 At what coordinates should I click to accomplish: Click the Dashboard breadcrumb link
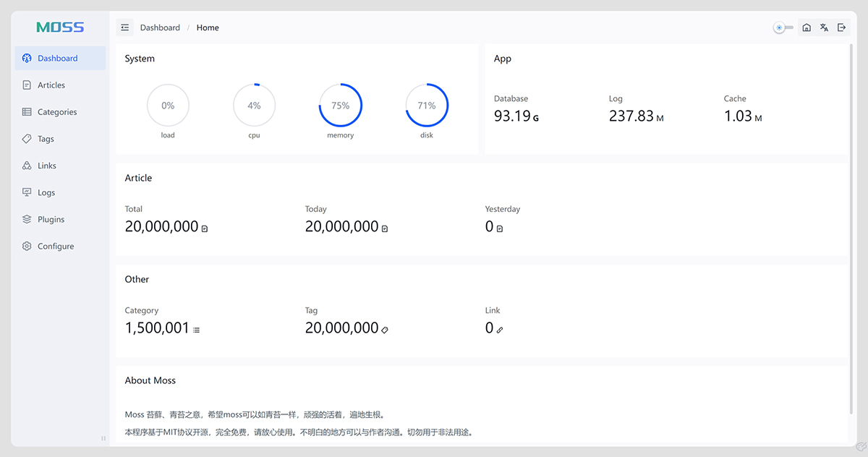[x=160, y=27]
